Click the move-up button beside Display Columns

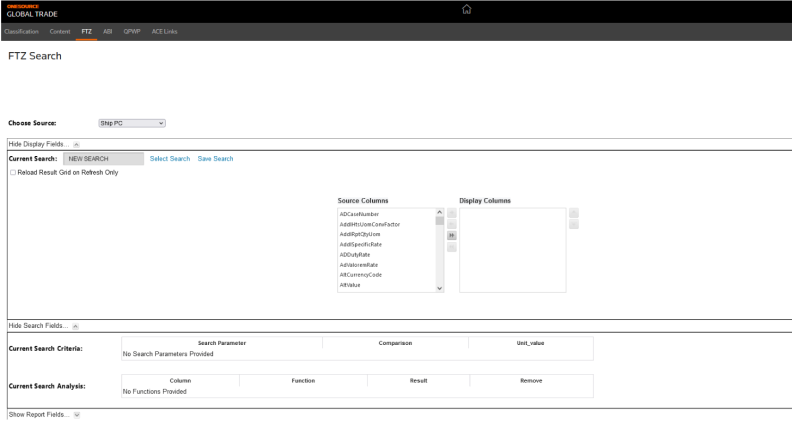[573, 213]
